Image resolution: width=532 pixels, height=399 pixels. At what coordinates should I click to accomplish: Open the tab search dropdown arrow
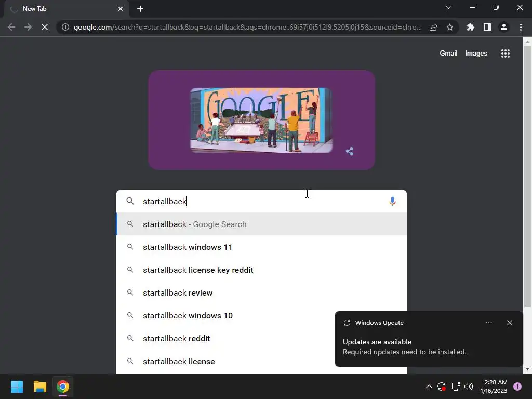[x=448, y=7]
